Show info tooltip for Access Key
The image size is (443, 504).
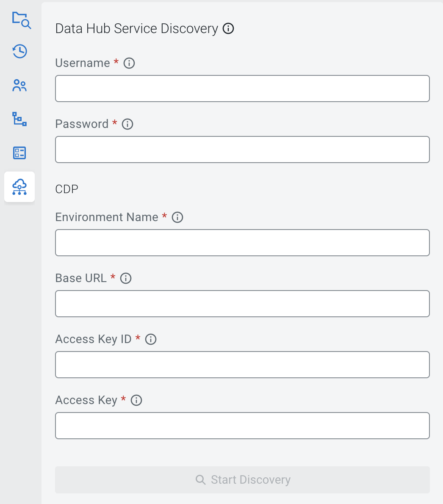pos(136,400)
